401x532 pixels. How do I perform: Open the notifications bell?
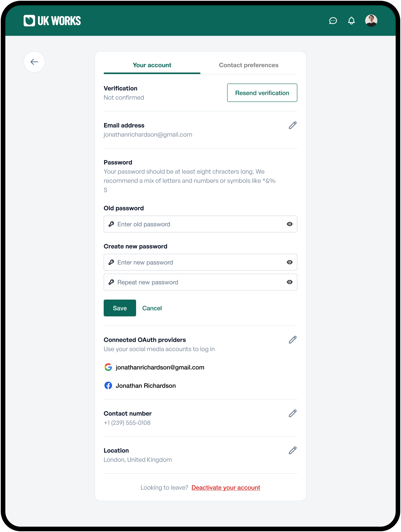(351, 21)
